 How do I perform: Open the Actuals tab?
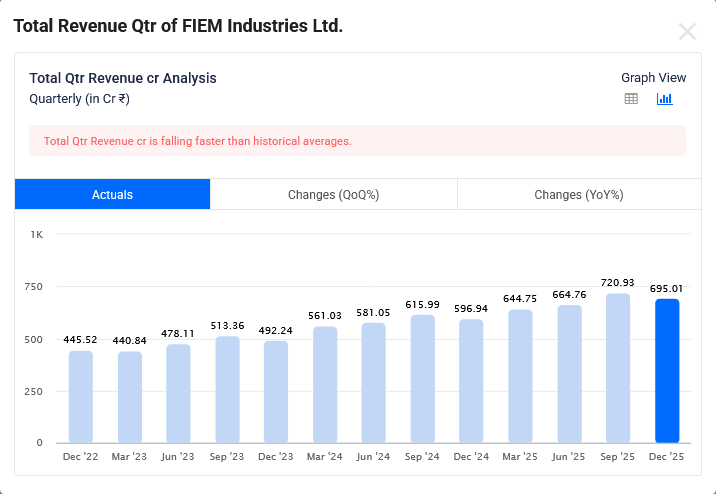tap(112, 194)
